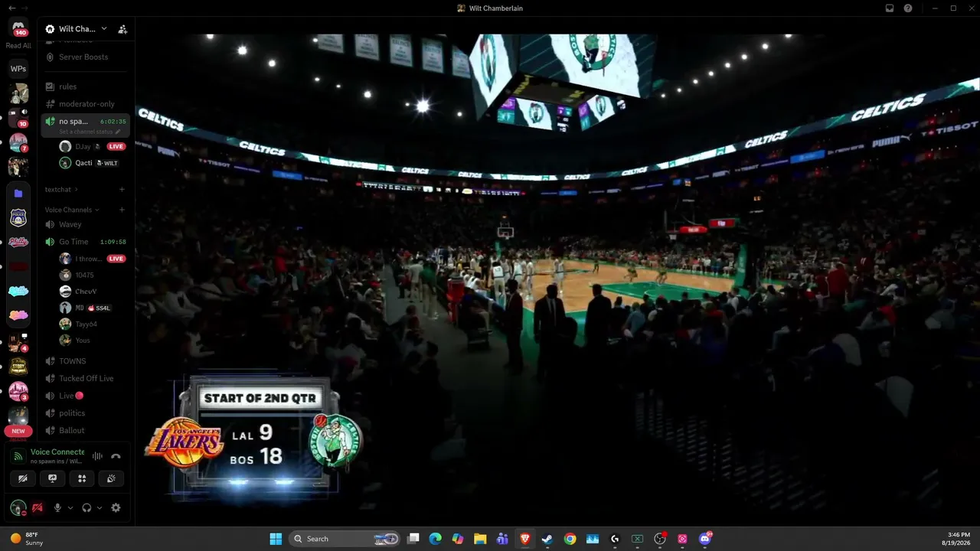Image resolution: width=980 pixels, height=551 pixels.
Task: Collapse the Voice Channels category
Action: pyautogui.click(x=72, y=210)
